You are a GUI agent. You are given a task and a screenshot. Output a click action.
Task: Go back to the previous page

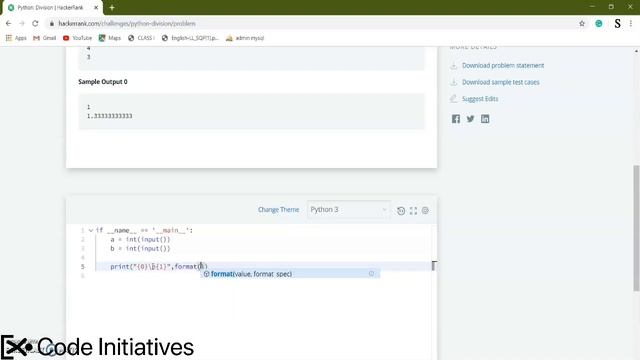pyautogui.click(x=9, y=24)
